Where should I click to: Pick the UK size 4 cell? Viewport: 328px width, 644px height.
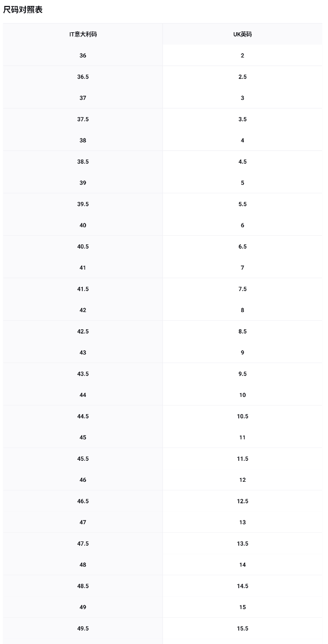pyautogui.click(x=243, y=141)
